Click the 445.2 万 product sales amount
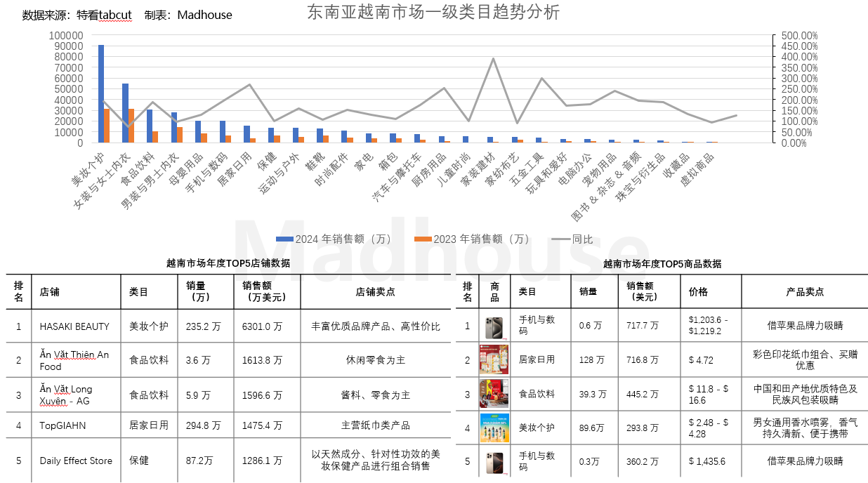Image resolution: width=868 pixels, height=483 pixels. (643, 394)
